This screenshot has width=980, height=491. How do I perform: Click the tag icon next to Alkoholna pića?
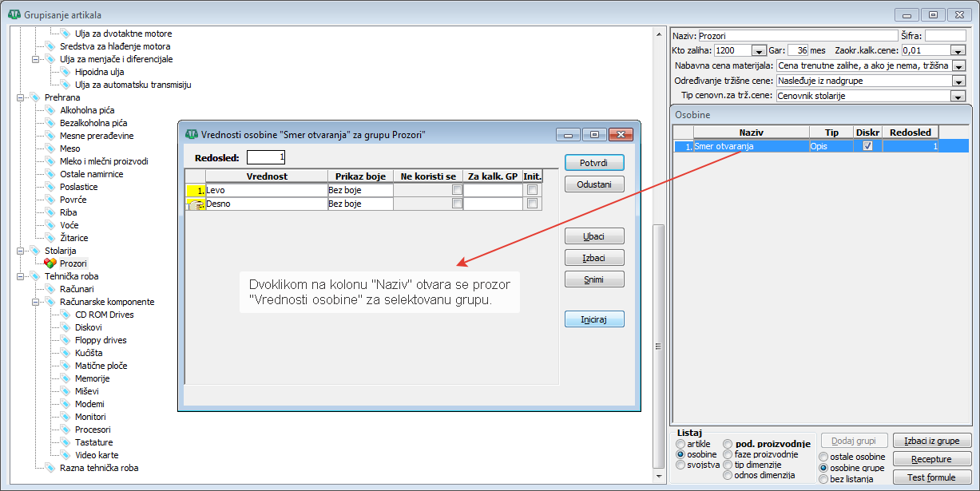click(x=50, y=110)
